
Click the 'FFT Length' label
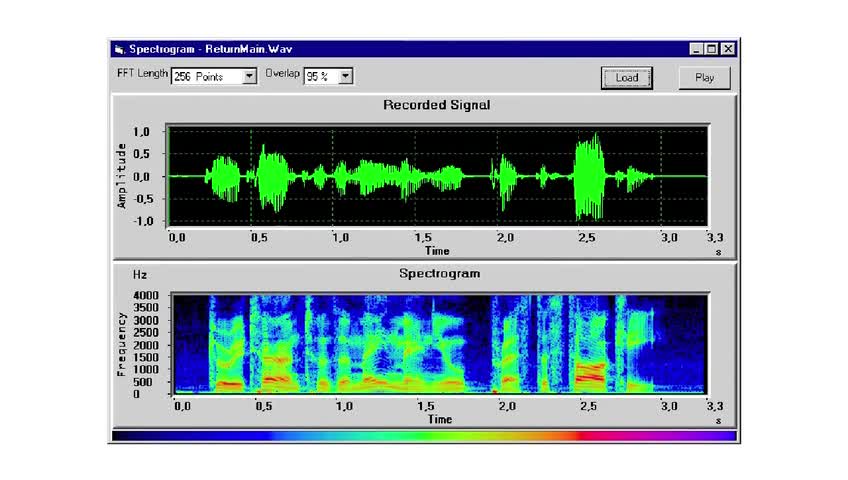[x=142, y=73]
